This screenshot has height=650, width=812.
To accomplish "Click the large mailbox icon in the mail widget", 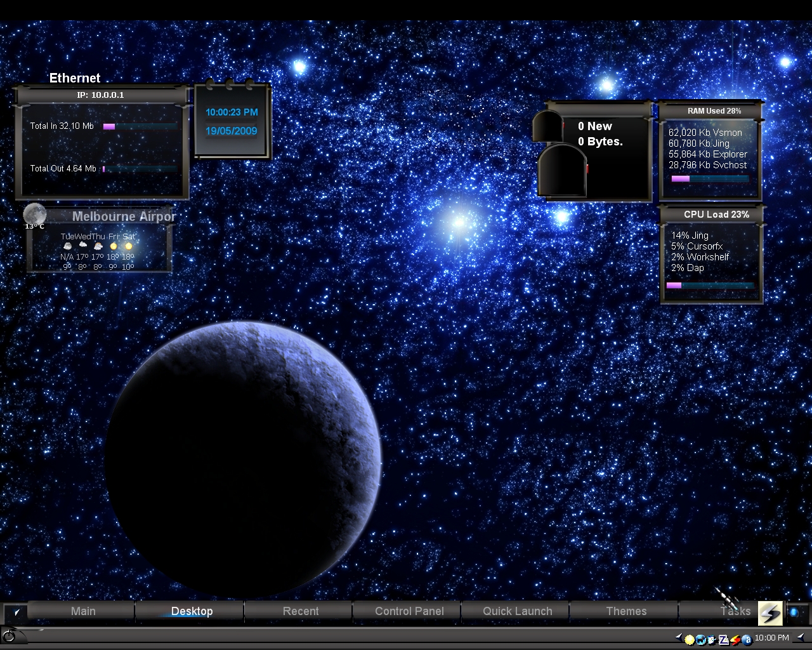I will pos(562,170).
